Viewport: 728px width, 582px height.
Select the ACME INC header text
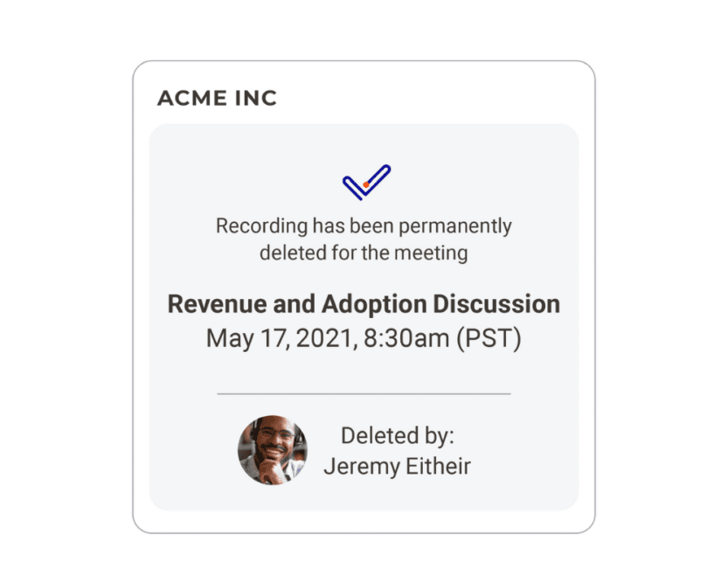pyautogui.click(x=217, y=99)
